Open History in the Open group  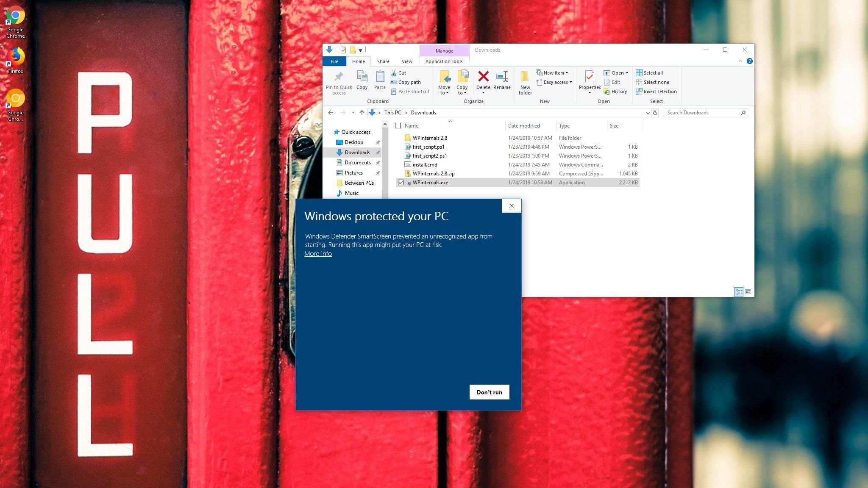[x=615, y=91]
